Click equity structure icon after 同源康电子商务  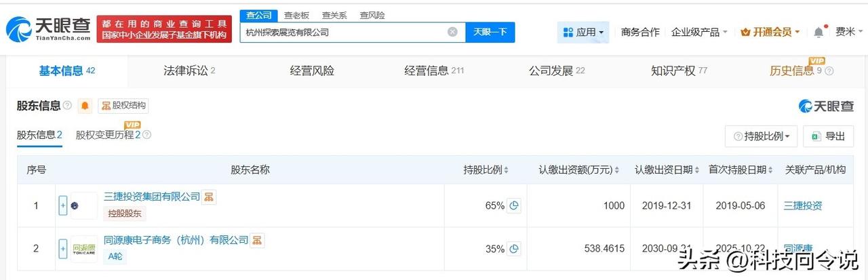[257, 240]
